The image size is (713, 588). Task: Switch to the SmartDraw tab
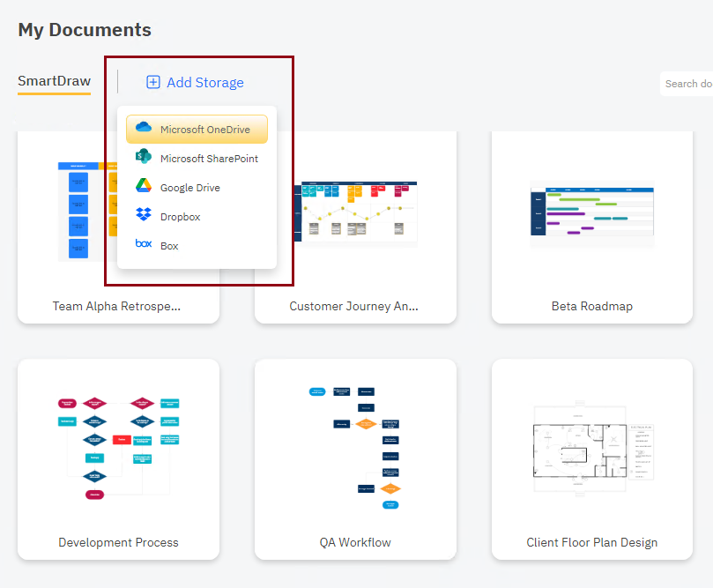click(x=54, y=81)
